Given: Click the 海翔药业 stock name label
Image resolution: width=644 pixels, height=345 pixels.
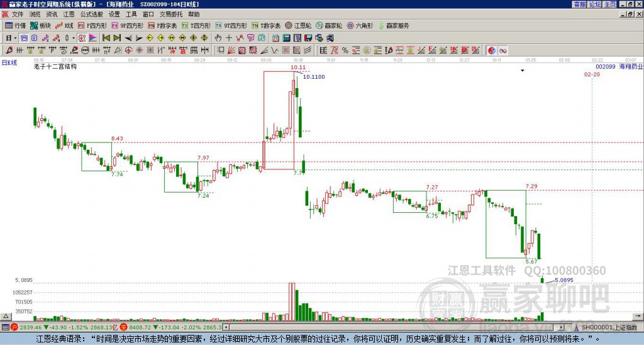Looking at the screenshot, I should click(631, 66).
